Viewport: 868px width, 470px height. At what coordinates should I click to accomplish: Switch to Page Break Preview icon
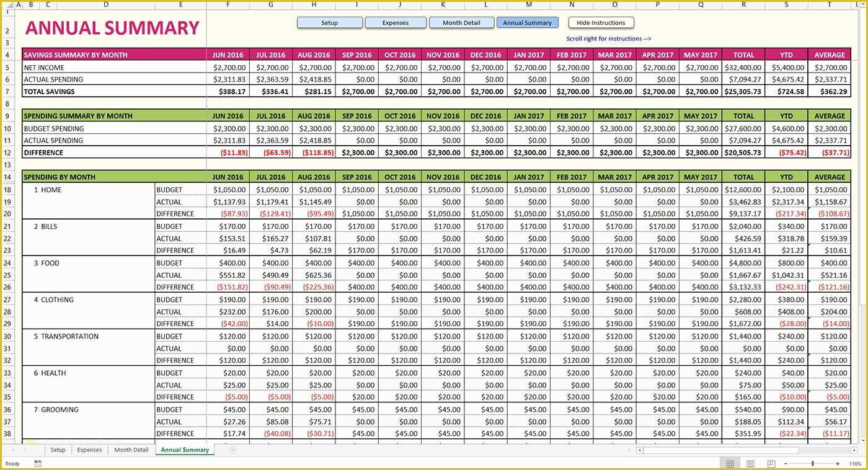(771, 464)
